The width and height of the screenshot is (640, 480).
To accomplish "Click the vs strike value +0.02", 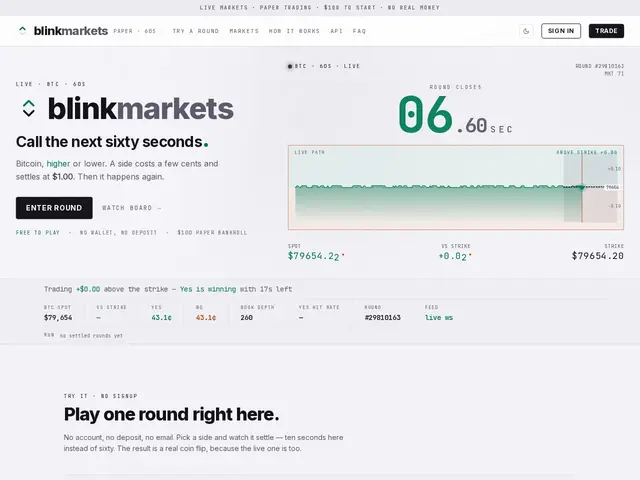I will (453, 256).
